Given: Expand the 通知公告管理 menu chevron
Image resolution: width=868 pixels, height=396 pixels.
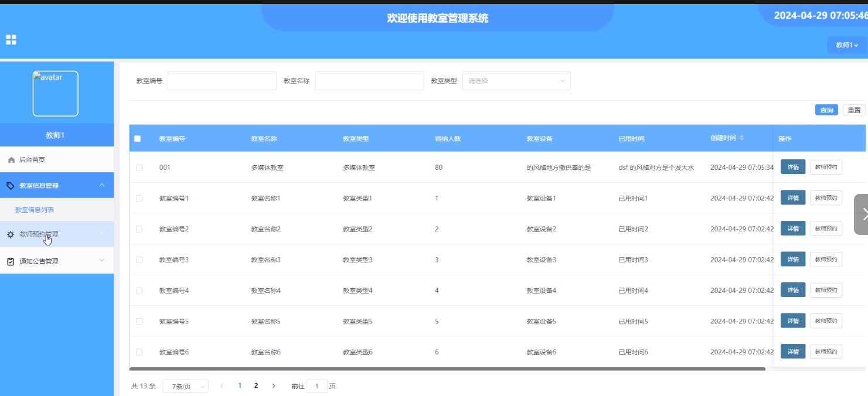Looking at the screenshot, I should coord(102,261).
